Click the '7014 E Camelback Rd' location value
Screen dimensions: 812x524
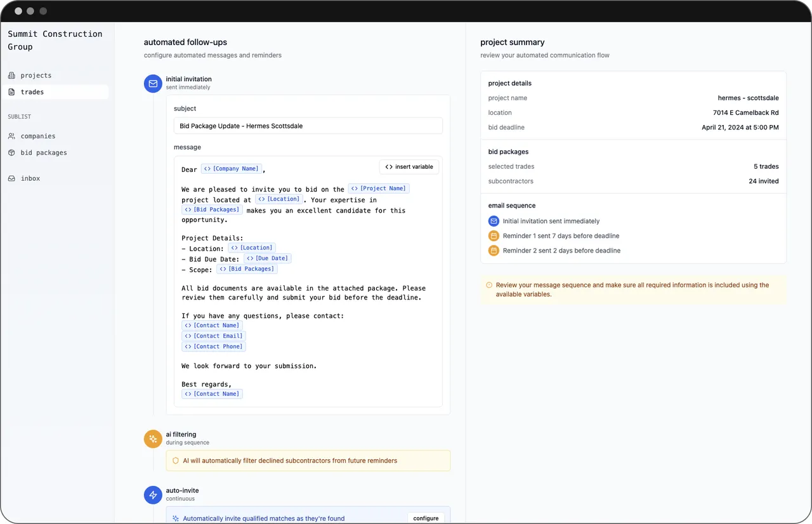pyautogui.click(x=746, y=113)
